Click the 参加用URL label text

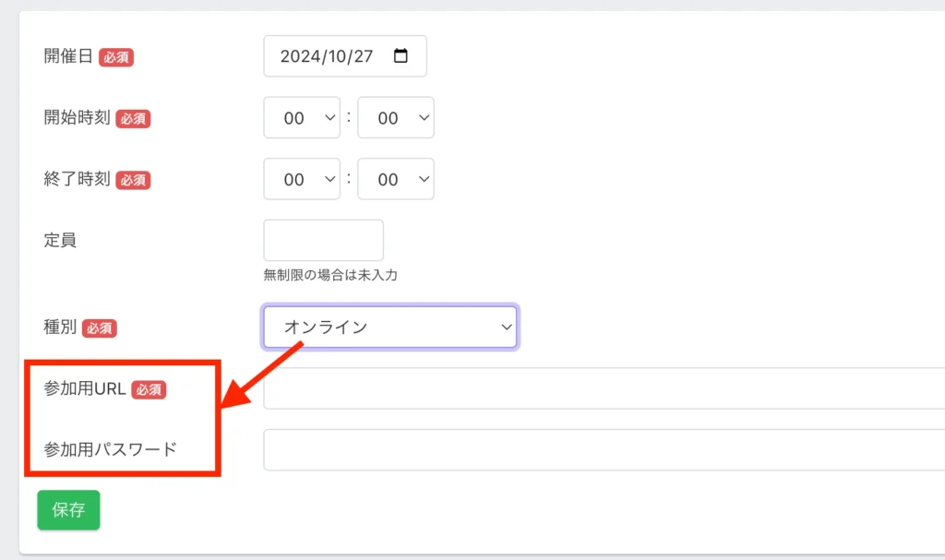pyautogui.click(x=84, y=388)
